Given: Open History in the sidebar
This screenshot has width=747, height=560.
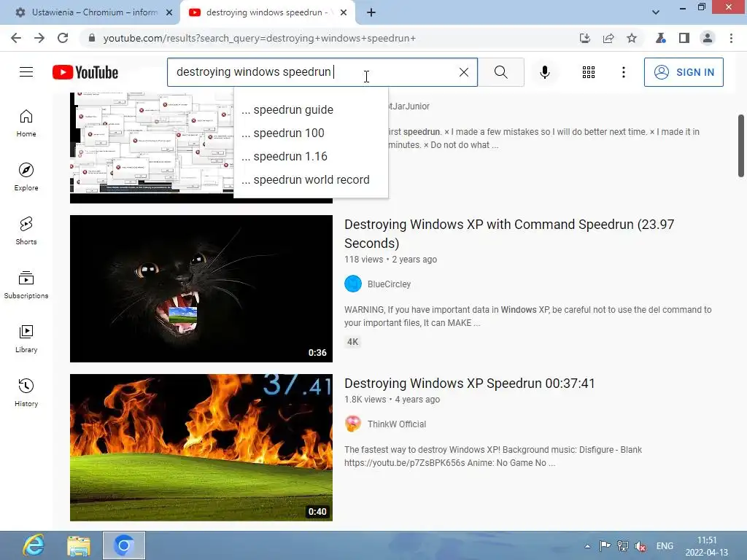Looking at the screenshot, I should pos(26,392).
